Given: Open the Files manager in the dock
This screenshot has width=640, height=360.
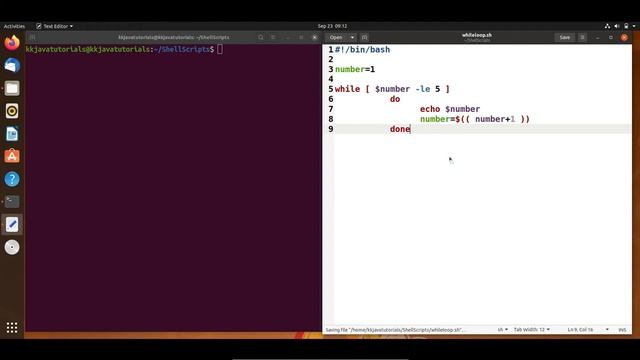Looking at the screenshot, I should pos(12,88).
